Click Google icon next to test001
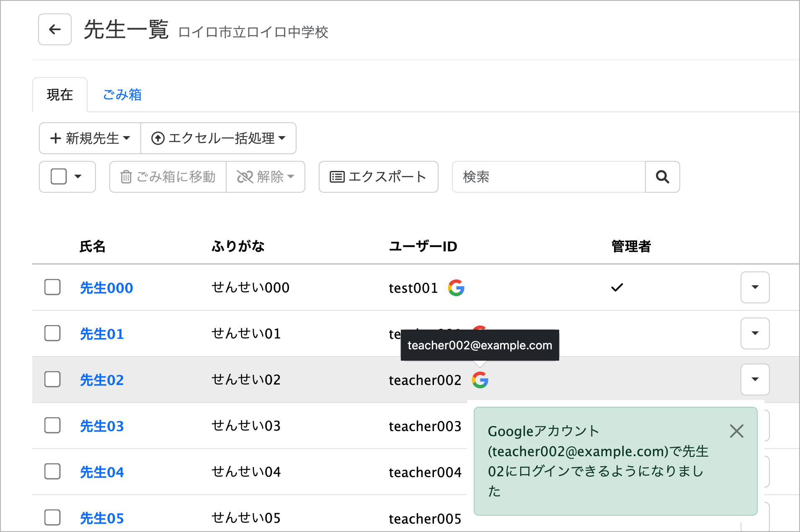Screen dimensions: 800x532 click(456, 288)
